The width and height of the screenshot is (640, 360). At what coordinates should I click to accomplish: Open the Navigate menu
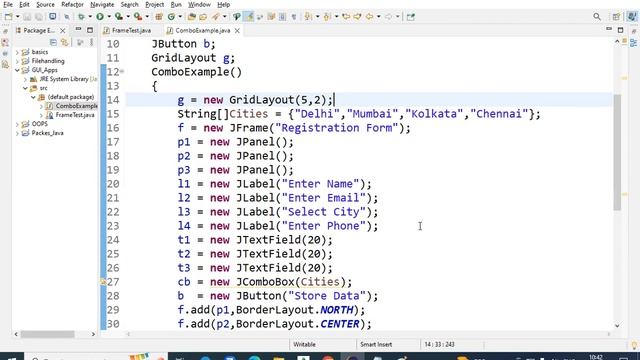pyautogui.click(x=102, y=4)
